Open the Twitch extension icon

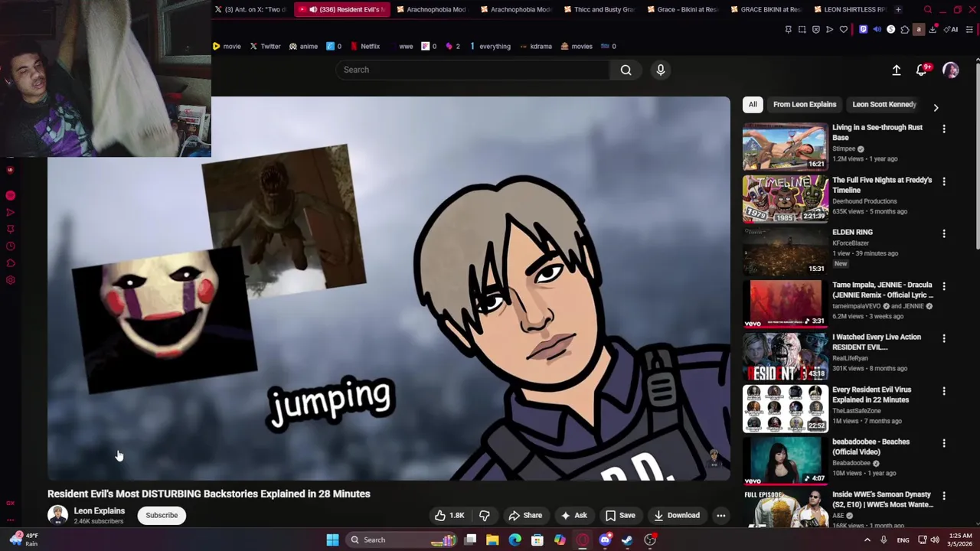[x=863, y=30]
